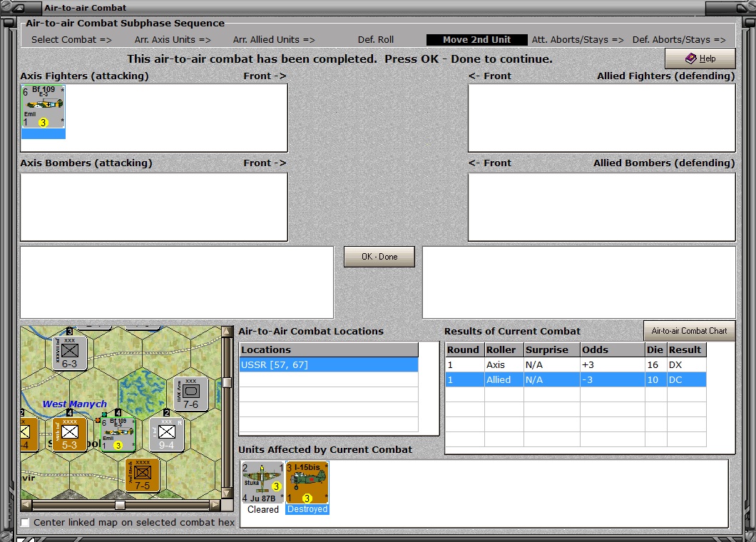Select the Allied roller result row
This screenshot has width=756, height=542.
(x=576, y=380)
